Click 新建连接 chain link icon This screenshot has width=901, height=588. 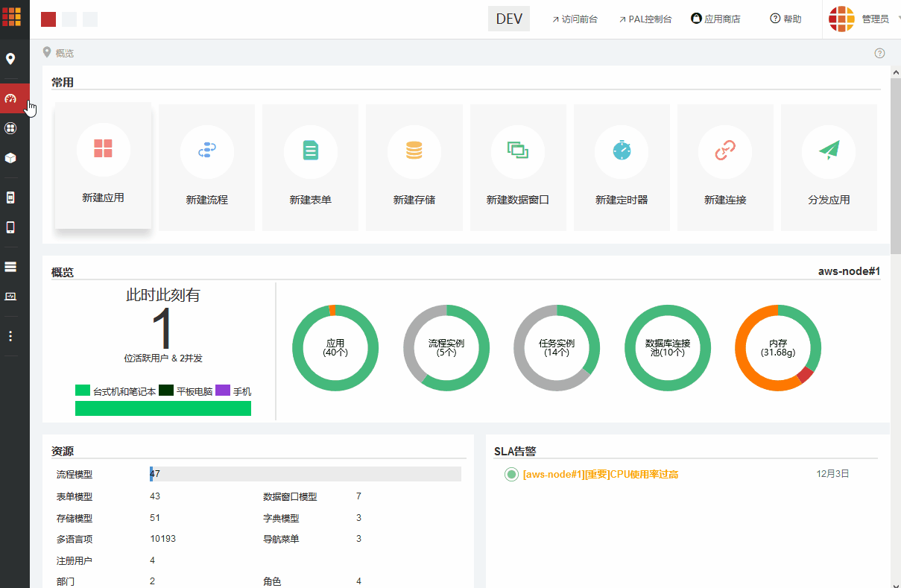point(724,150)
